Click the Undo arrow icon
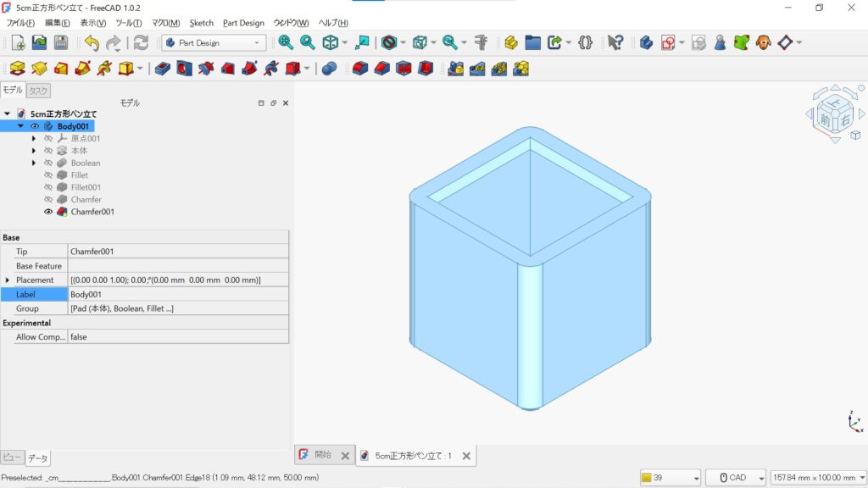 [x=92, y=42]
